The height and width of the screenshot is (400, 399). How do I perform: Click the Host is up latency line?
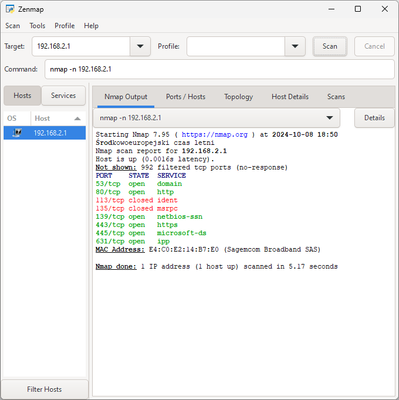(155, 159)
